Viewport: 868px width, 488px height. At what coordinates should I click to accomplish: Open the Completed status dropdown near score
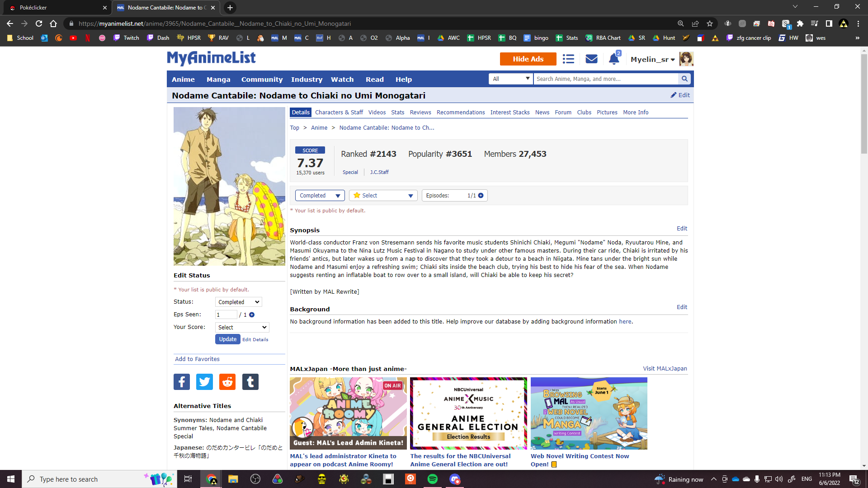(x=320, y=196)
